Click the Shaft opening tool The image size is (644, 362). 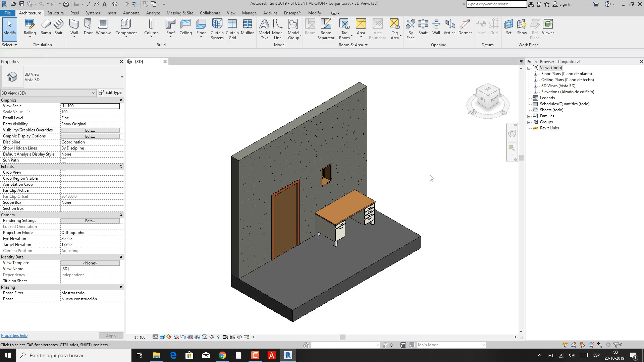(x=423, y=27)
